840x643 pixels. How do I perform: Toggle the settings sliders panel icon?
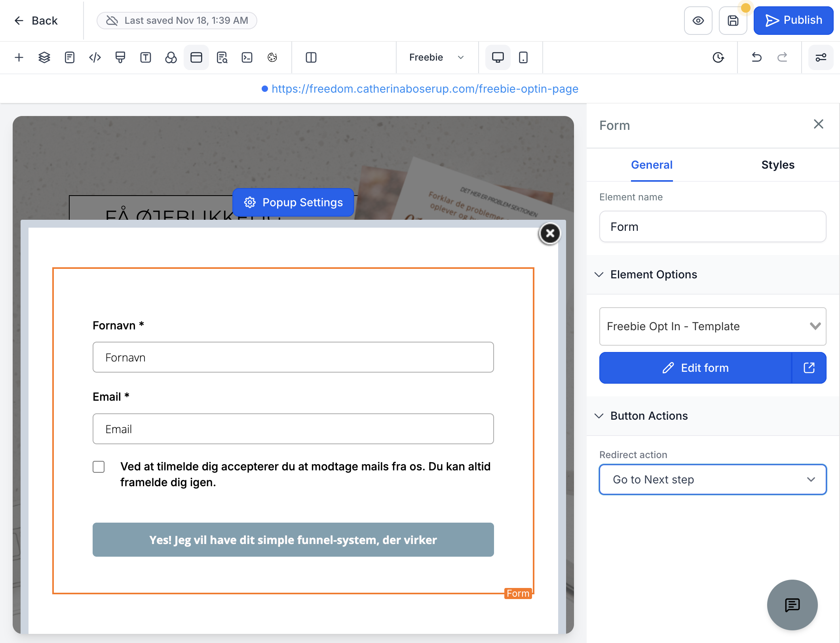coord(821,57)
